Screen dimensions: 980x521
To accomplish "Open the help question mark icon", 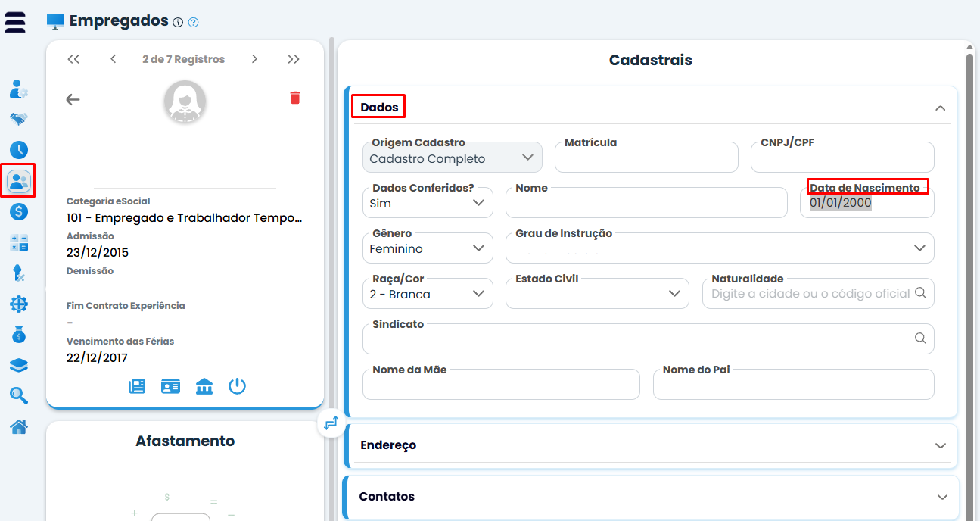I will click(x=193, y=23).
